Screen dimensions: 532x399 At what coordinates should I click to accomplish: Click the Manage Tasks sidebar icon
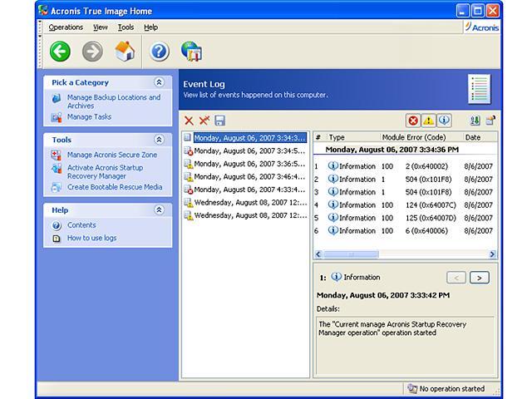57,117
